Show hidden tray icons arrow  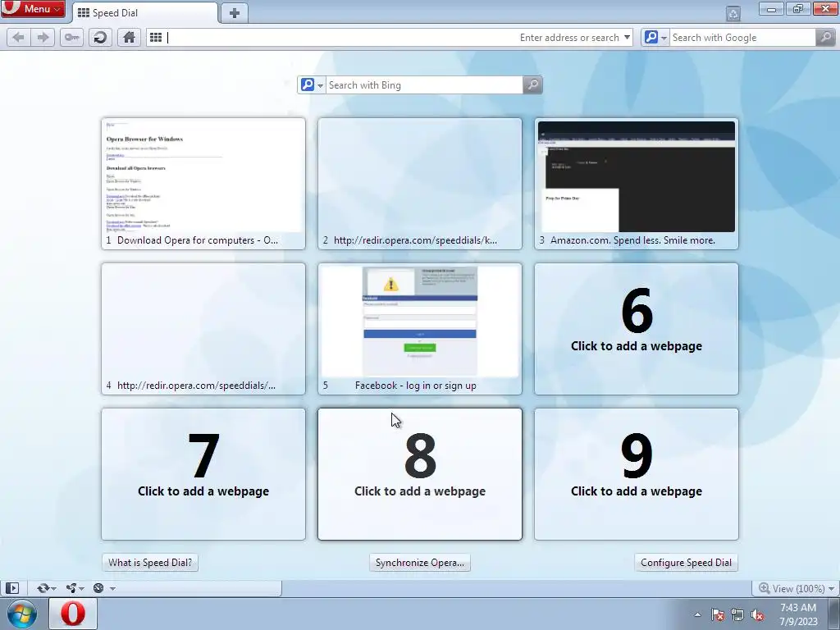point(697,614)
